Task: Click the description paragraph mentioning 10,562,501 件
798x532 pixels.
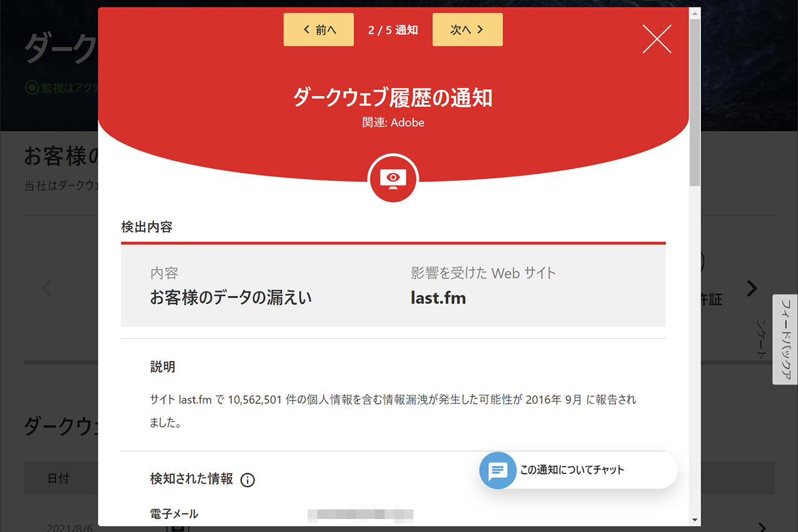Action: [393, 411]
